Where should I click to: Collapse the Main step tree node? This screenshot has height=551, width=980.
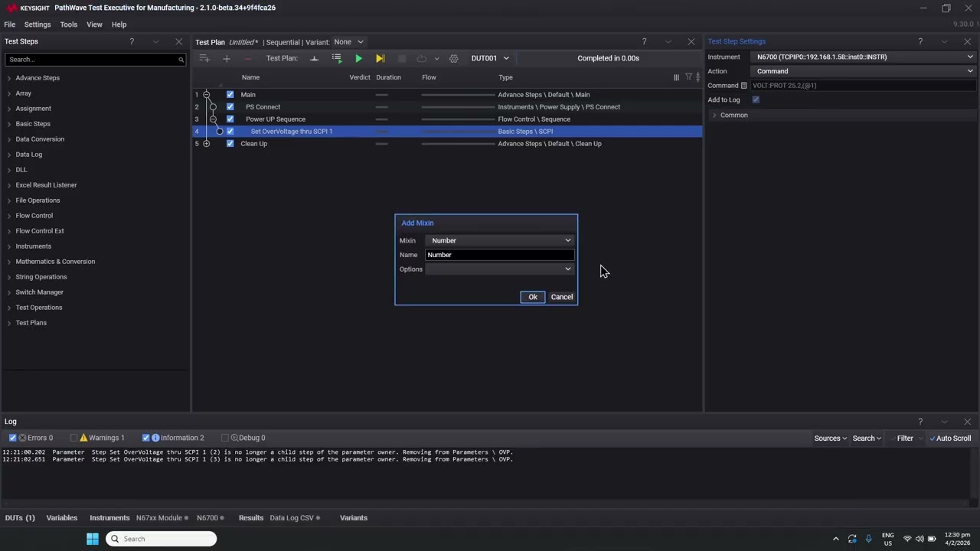(206, 95)
